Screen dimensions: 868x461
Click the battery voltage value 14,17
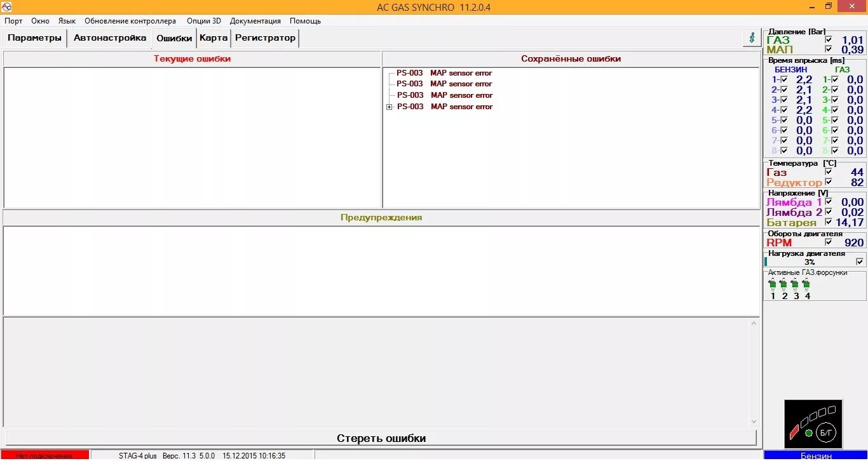point(850,222)
